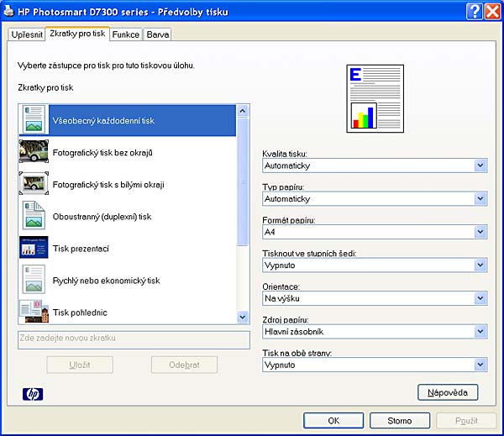Viewport: 504px width, 436px height.
Task: Click the HP logo icon
Action: 33,393
